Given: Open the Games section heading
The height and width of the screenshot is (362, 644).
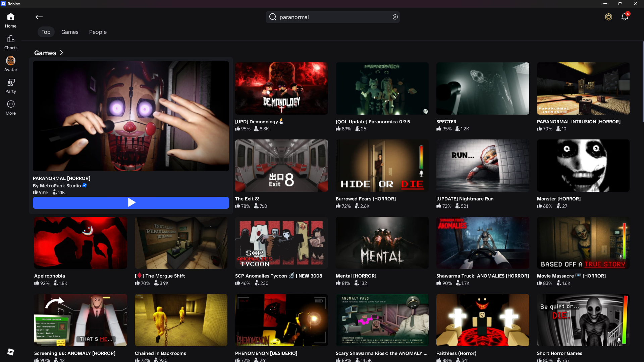Looking at the screenshot, I should (x=45, y=53).
